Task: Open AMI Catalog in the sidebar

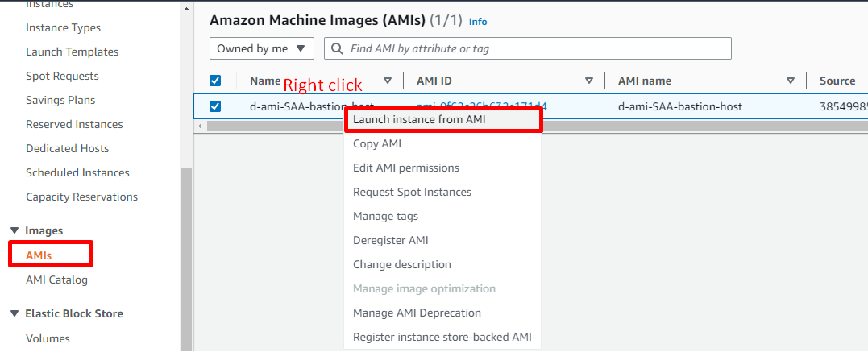Action: (56, 280)
